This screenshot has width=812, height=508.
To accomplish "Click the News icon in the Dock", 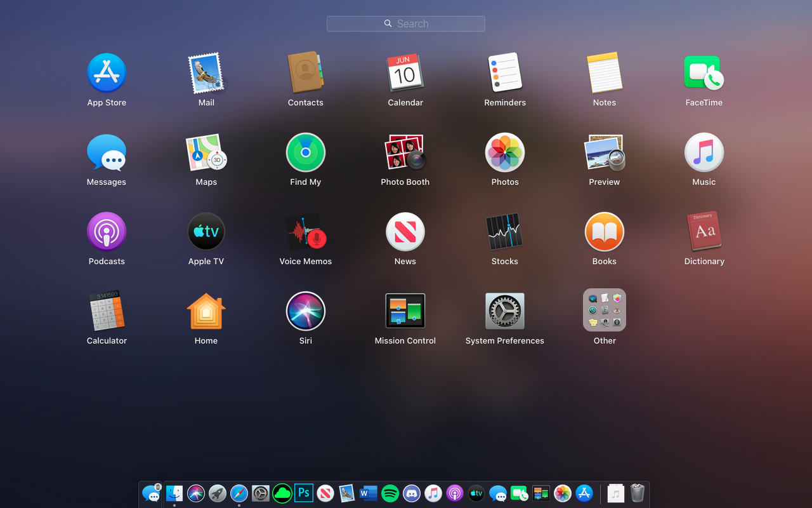I will point(325,493).
